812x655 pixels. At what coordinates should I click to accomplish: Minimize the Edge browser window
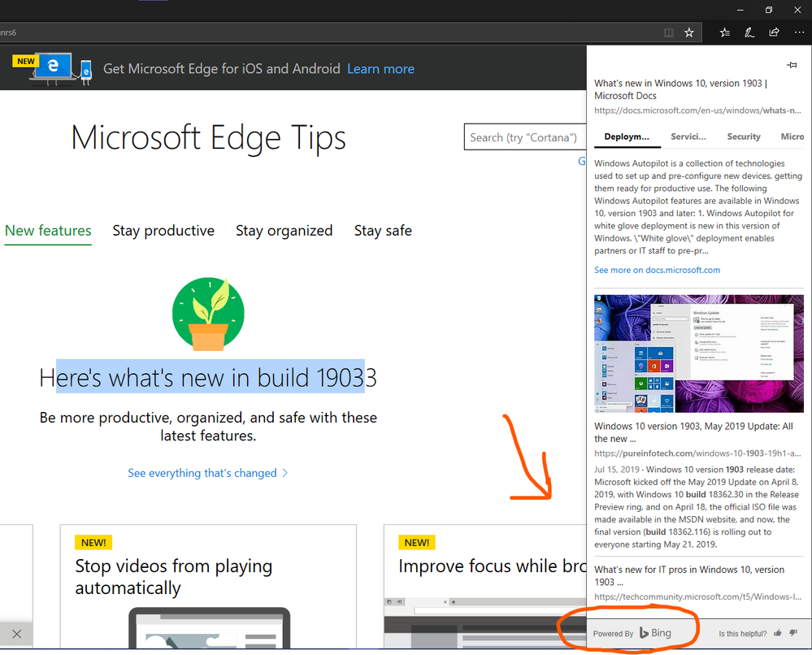(x=740, y=10)
